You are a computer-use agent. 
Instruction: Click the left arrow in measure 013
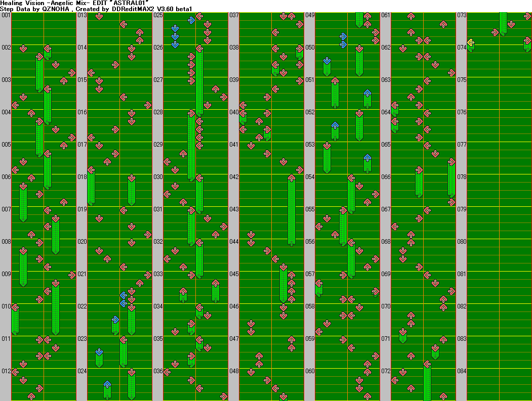point(124,24)
